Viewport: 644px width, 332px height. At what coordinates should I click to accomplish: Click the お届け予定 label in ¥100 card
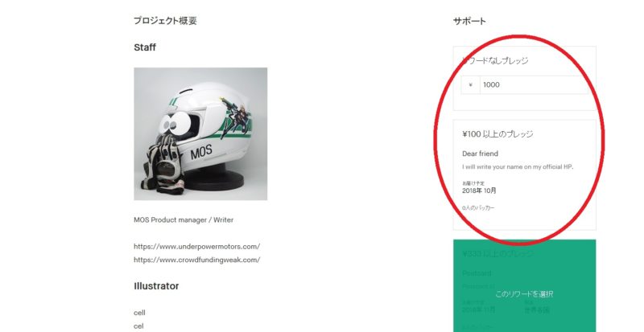pyautogui.click(x=473, y=183)
